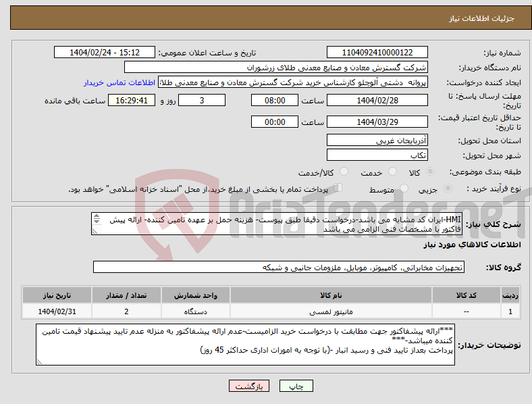Click the request creator field

click(x=293, y=82)
